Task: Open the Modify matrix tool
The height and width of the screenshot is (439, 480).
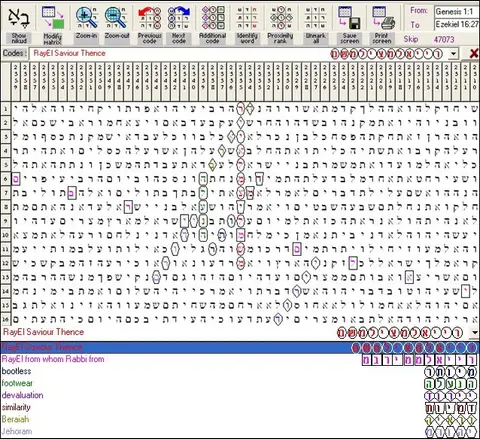Action: click(x=53, y=17)
